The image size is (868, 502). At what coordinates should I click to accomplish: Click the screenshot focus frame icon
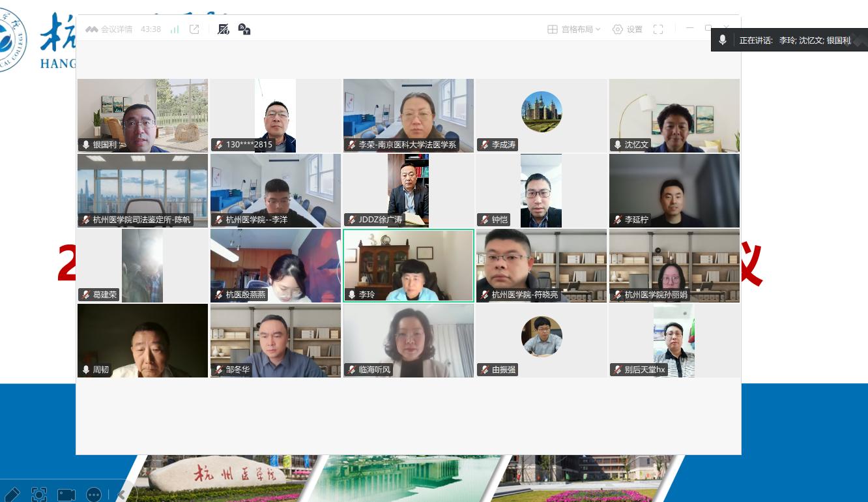39,494
